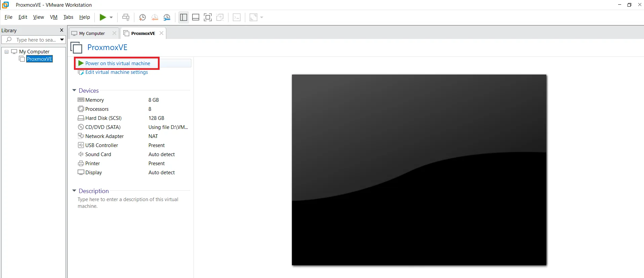Open the snapshot manager toolbar icon
Viewport: 644px width, 278px height.
coord(167,17)
